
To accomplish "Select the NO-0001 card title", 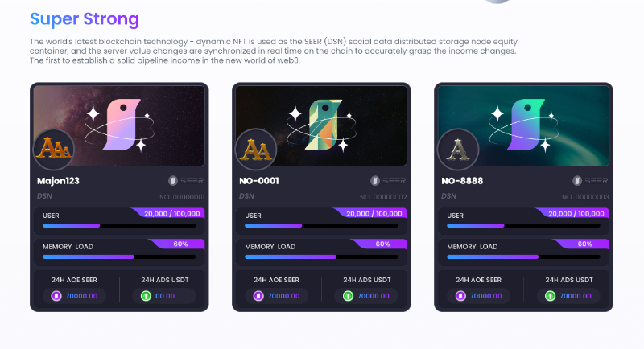I will click(259, 181).
